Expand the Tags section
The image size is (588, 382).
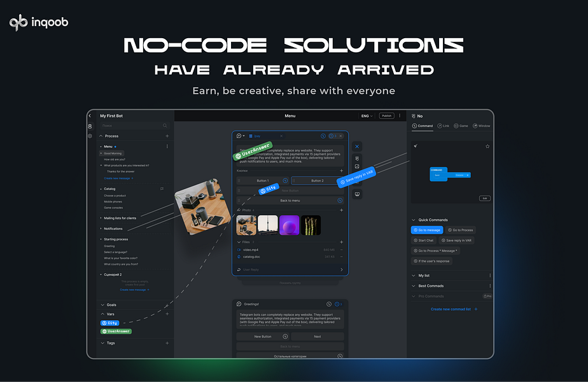click(102, 343)
